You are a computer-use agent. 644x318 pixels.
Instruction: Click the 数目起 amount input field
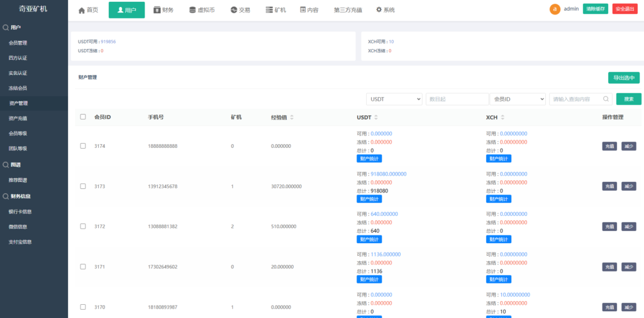[457, 99]
